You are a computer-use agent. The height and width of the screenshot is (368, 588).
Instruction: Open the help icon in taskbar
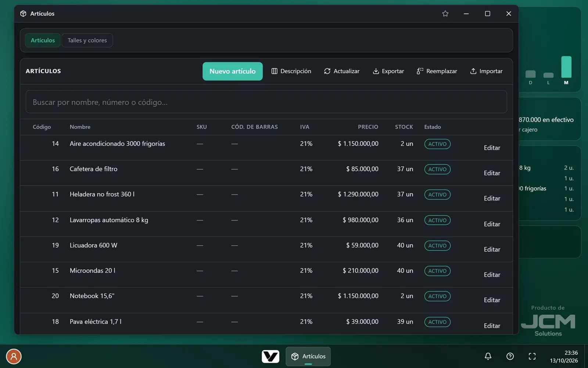510,356
